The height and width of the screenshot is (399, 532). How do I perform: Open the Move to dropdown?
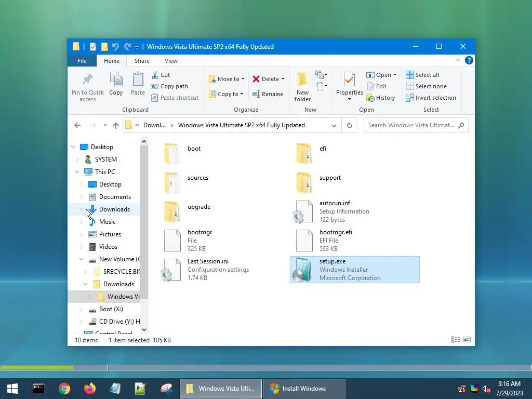227,79
